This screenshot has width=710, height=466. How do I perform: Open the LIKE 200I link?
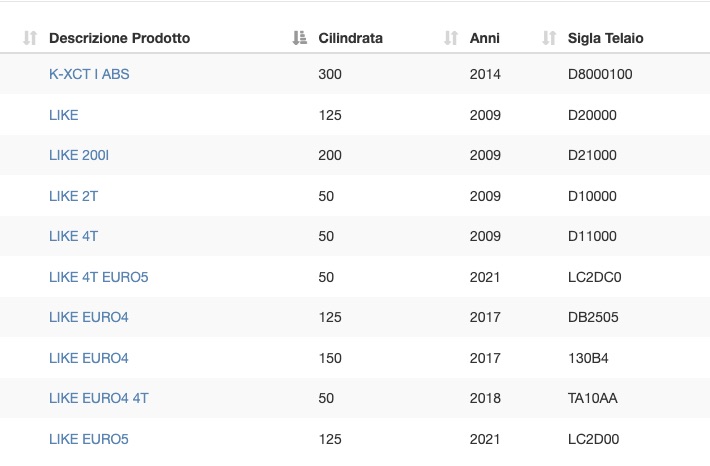[79, 155]
